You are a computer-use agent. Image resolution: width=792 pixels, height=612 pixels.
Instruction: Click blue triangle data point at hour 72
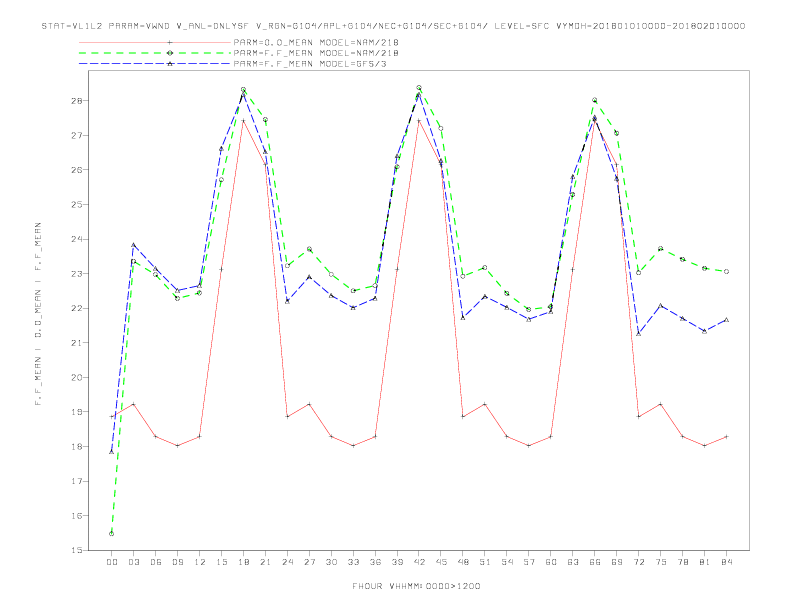[638, 334]
